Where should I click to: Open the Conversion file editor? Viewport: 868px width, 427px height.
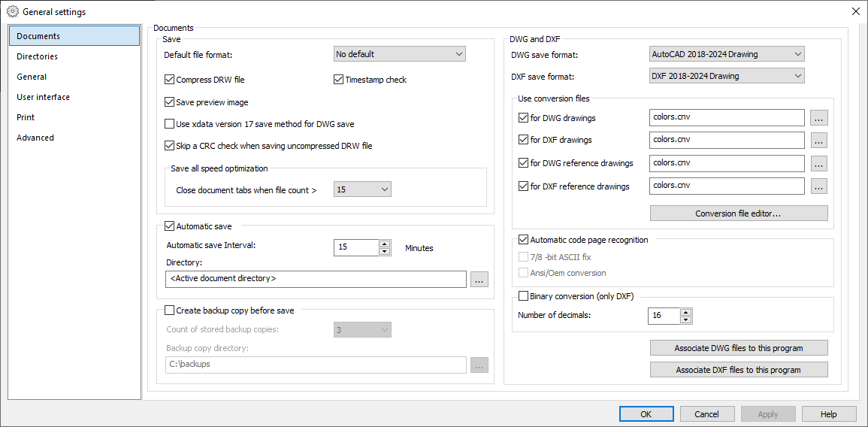(x=739, y=214)
